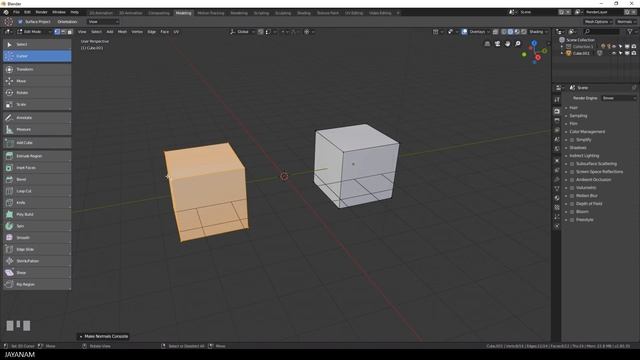Select the Annotate tool
640x360 pixels.
pos(37,118)
